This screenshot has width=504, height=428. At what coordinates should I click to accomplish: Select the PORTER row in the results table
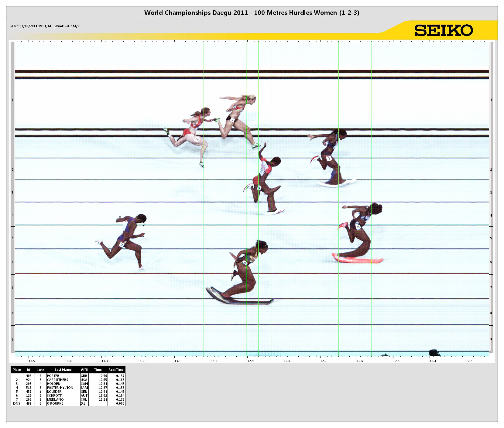[x=68, y=376]
